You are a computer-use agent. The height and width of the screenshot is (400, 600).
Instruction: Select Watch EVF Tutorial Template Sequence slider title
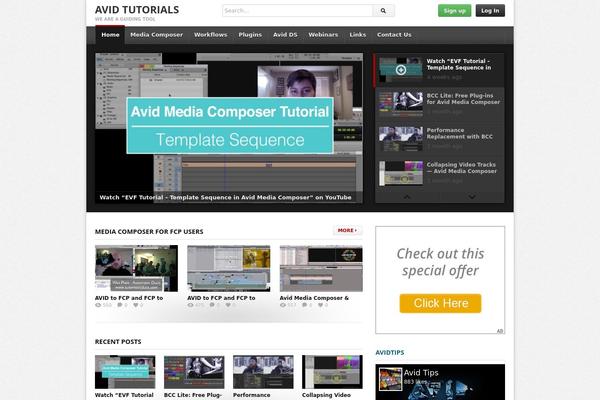click(x=459, y=64)
